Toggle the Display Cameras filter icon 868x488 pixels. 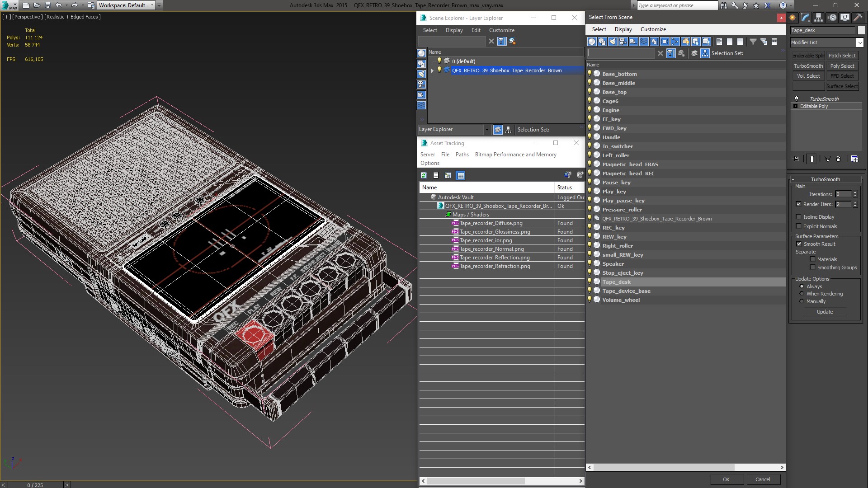click(623, 42)
